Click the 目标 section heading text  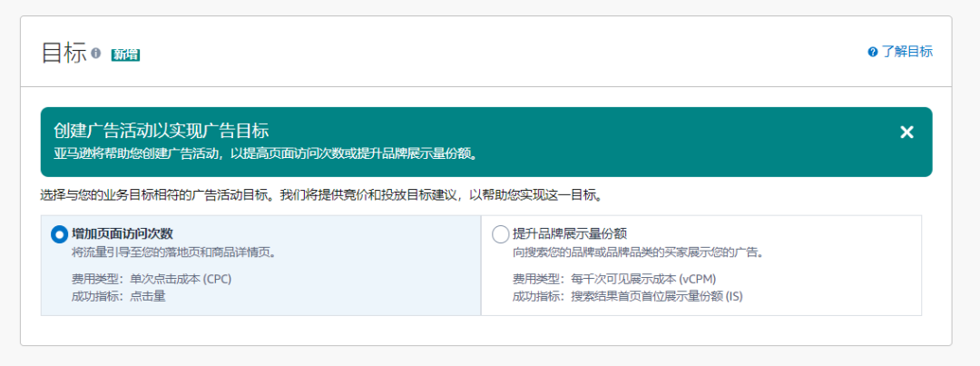click(x=64, y=53)
